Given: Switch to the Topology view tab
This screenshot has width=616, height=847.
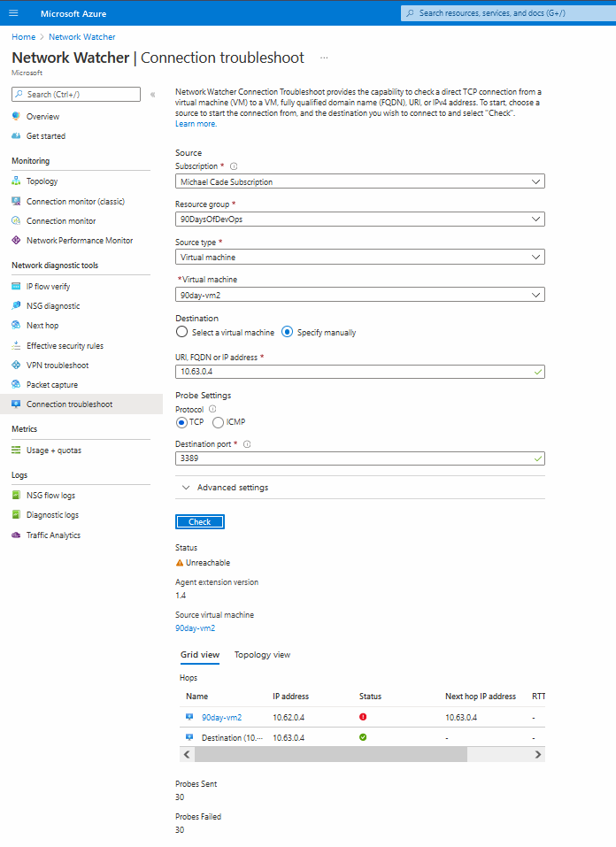Looking at the screenshot, I should tap(262, 655).
